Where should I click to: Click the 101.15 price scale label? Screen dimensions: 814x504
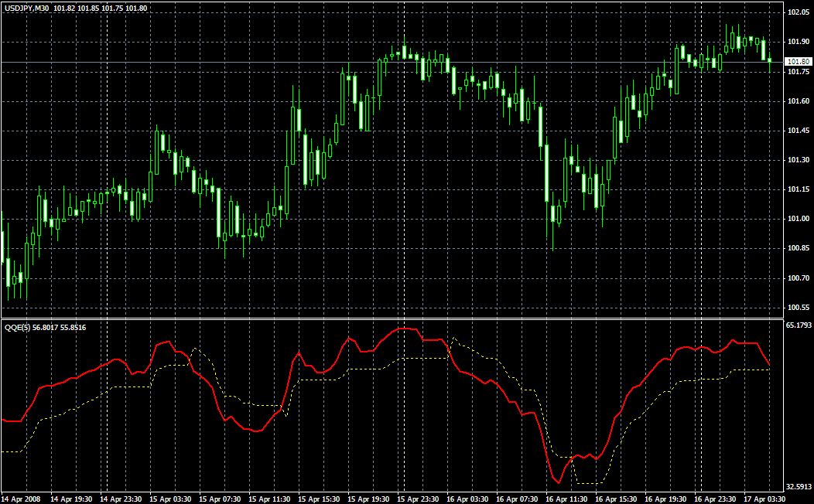tap(799, 189)
